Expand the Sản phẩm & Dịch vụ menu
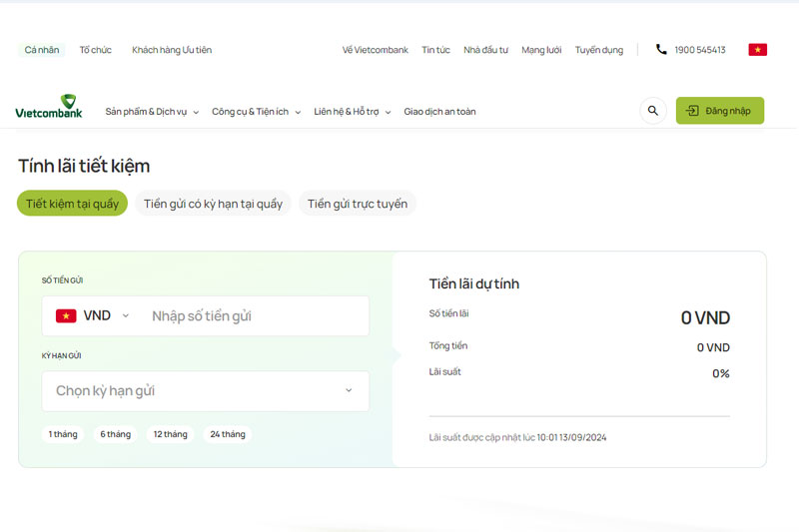Viewport: 799px width, 532px height. coord(152,112)
